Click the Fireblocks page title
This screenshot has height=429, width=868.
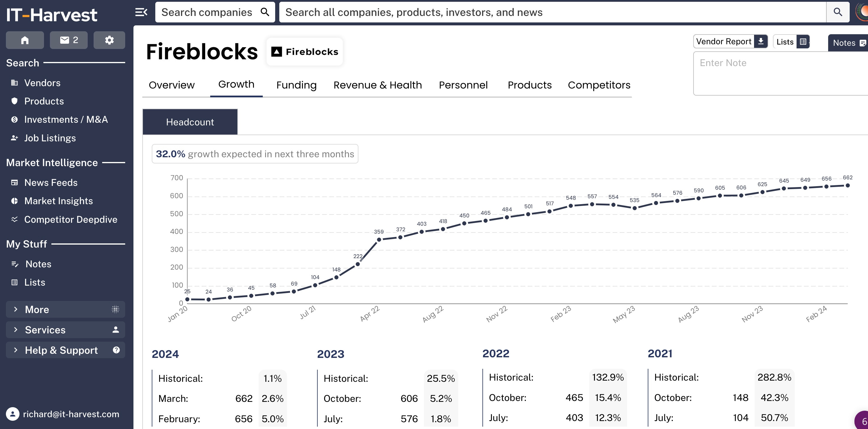point(202,52)
